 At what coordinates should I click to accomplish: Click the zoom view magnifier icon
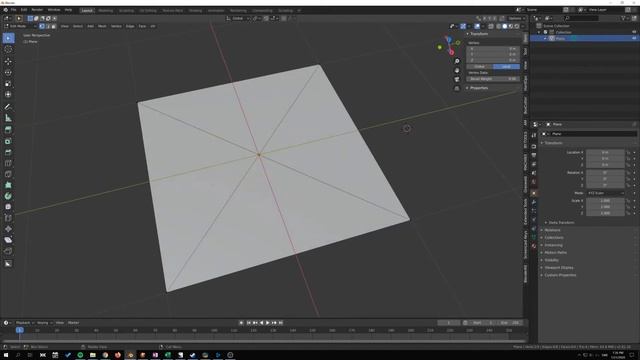[457, 61]
